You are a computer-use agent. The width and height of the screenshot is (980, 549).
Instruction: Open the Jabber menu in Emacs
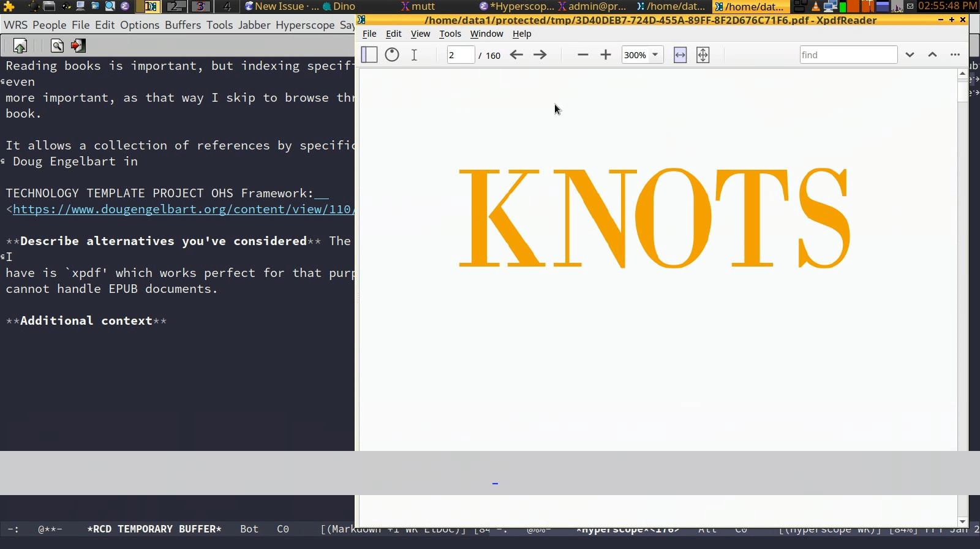254,25
